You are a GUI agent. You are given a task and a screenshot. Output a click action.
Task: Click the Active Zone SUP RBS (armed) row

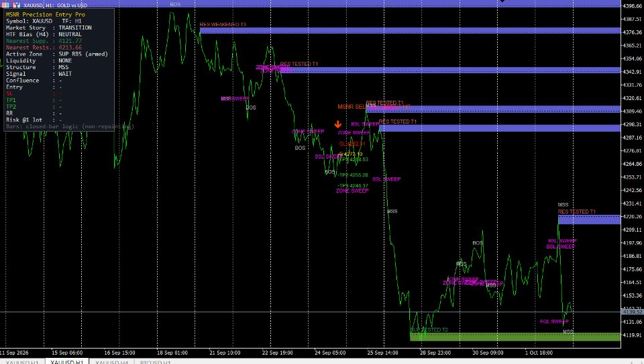(x=56, y=54)
